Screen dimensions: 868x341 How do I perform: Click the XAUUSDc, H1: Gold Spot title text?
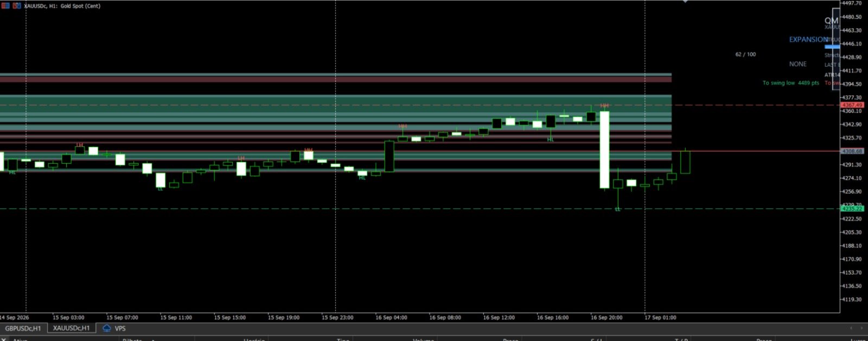pyautogui.click(x=62, y=6)
